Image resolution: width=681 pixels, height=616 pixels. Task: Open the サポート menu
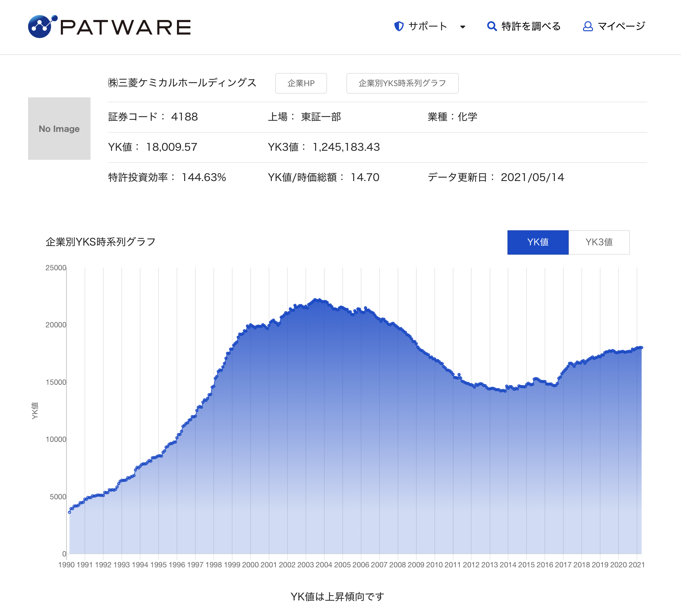(x=428, y=26)
